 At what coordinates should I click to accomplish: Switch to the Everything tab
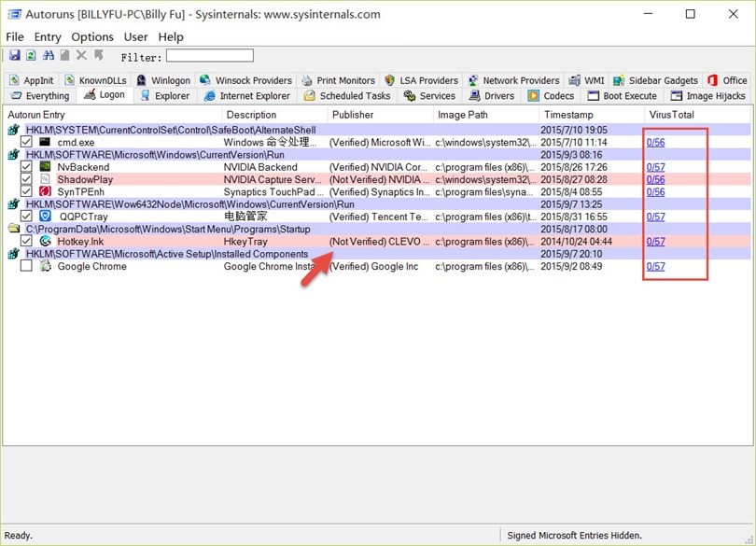coord(41,96)
